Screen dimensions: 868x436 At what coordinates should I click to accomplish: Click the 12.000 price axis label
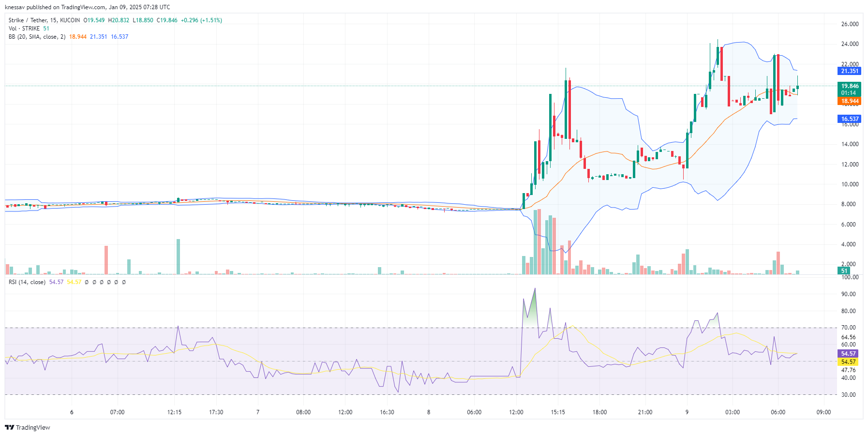[850, 165]
